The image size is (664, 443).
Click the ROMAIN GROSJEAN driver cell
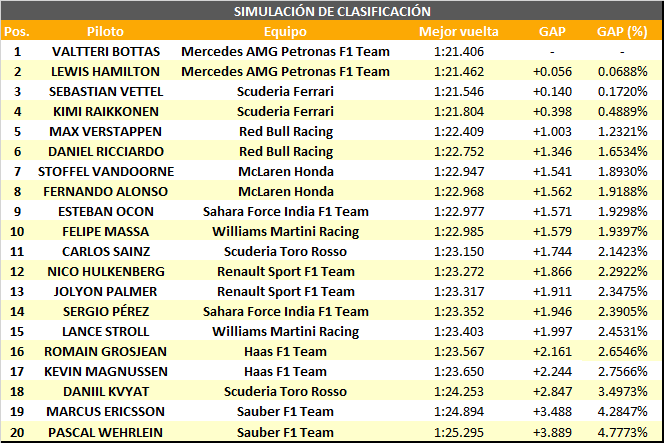tap(105, 352)
